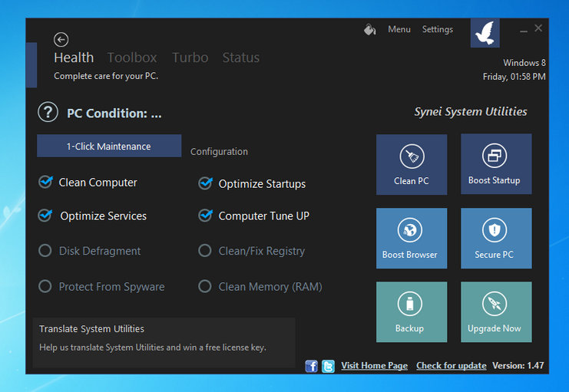Switch to the Status tab

(x=241, y=58)
